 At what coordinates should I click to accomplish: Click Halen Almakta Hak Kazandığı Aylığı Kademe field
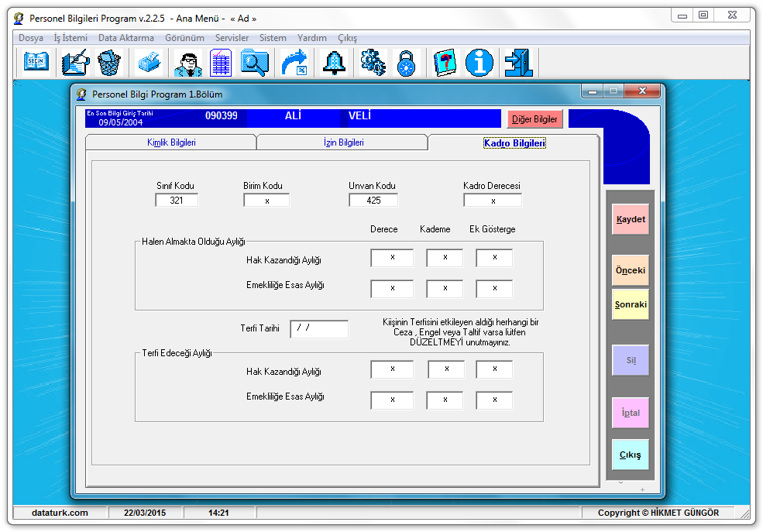click(445, 258)
